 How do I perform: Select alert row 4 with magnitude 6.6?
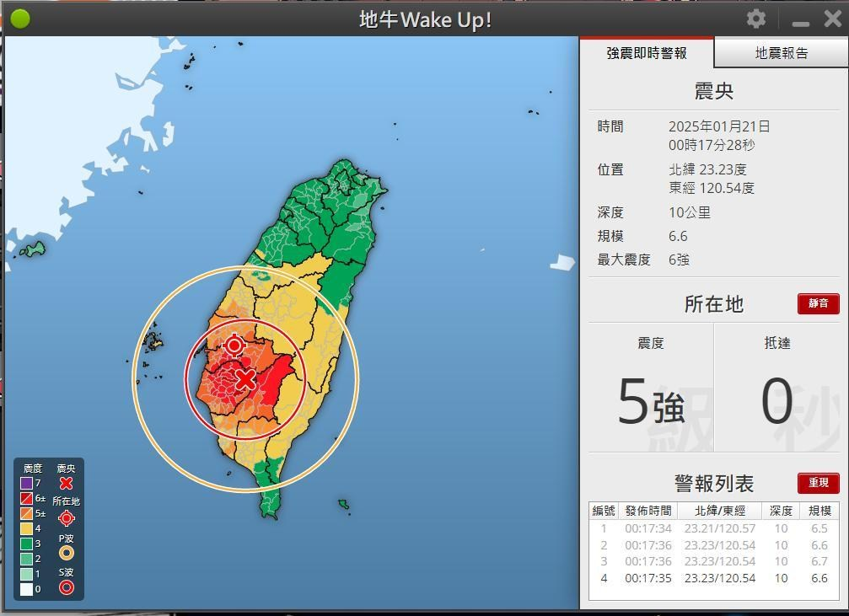(x=713, y=578)
